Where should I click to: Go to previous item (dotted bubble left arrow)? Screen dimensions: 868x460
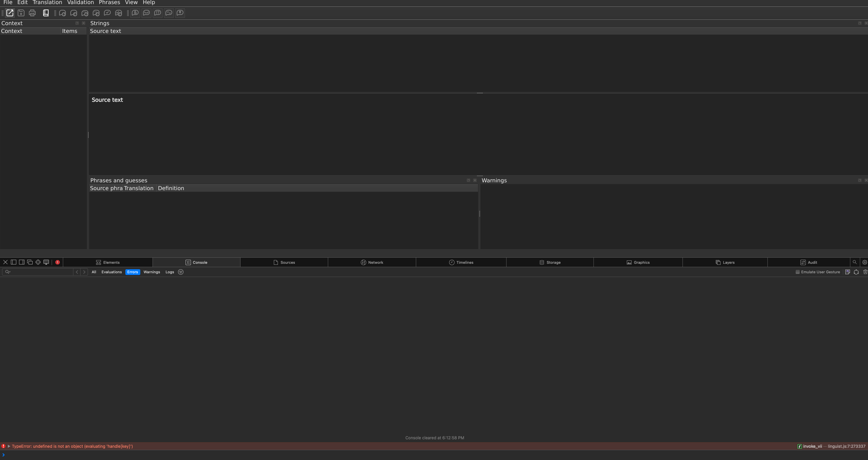click(85, 13)
